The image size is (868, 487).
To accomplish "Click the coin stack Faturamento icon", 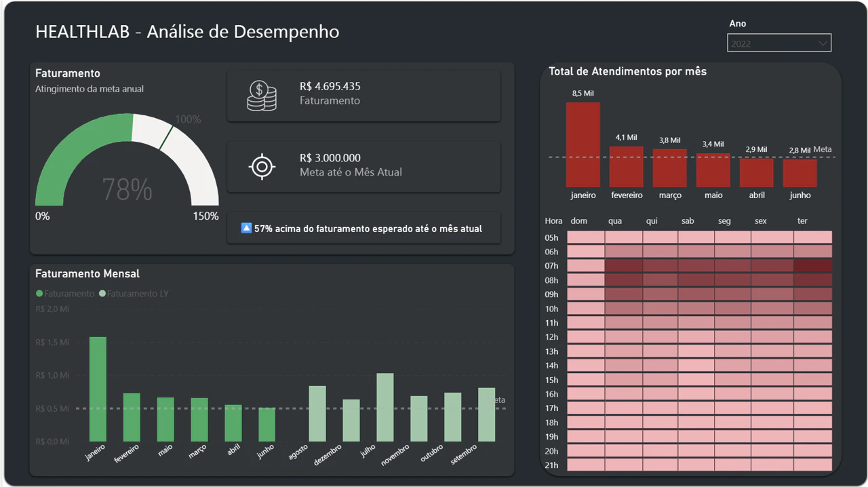I will click(x=262, y=96).
